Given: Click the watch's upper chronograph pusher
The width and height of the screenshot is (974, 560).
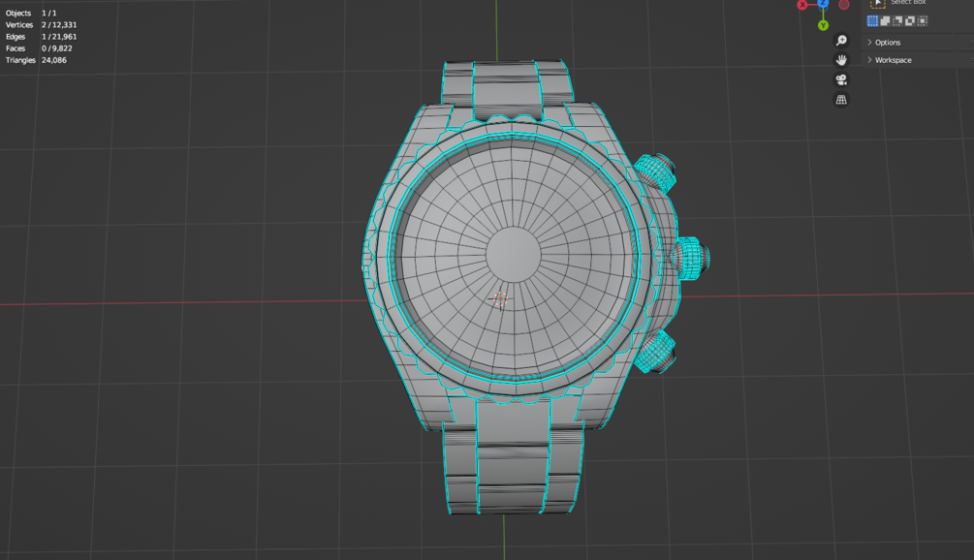Looking at the screenshot, I should (x=655, y=172).
